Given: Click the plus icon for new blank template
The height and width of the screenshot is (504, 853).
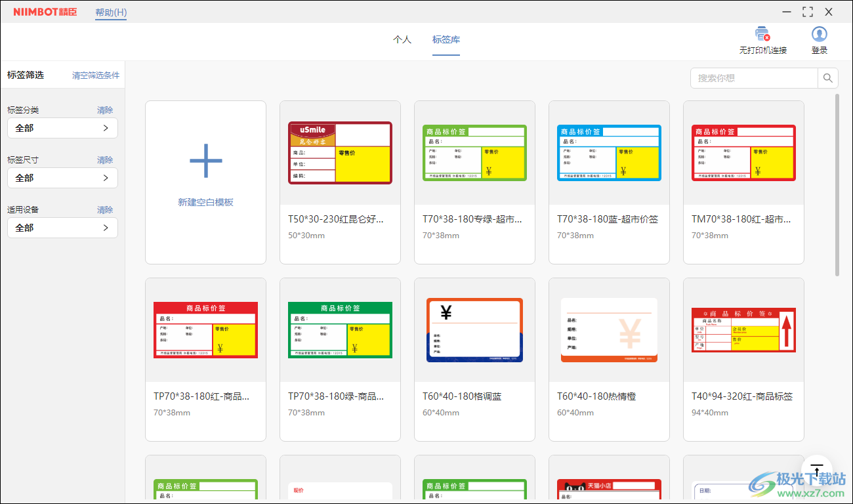Looking at the screenshot, I should (205, 160).
